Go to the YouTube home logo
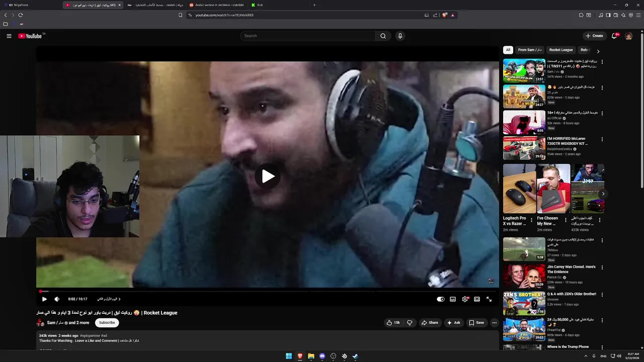This screenshot has height=362, width=644. tap(30, 36)
